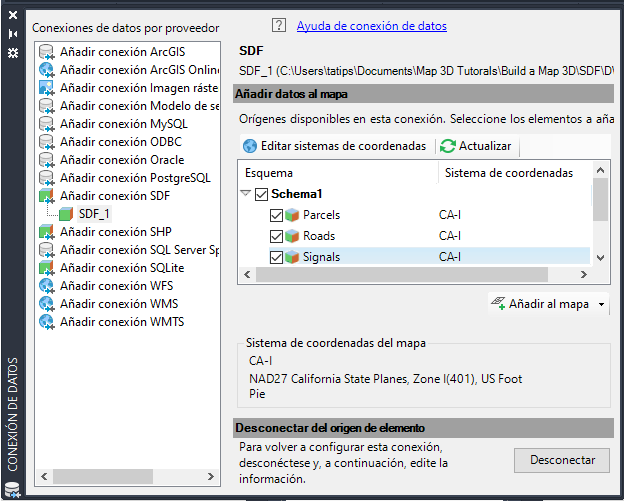Click Editar sistemas de coordenadas button

[x=334, y=146]
